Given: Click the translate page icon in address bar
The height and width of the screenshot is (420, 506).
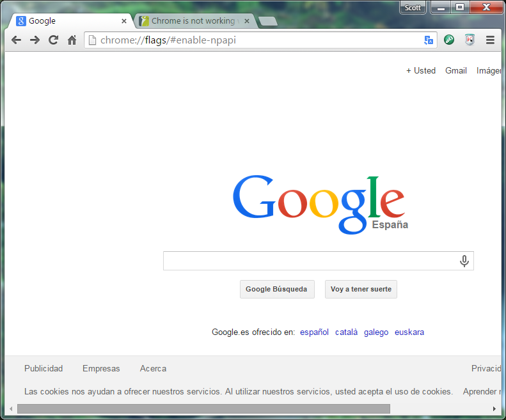Looking at the screenshot, I should point(429,40).
